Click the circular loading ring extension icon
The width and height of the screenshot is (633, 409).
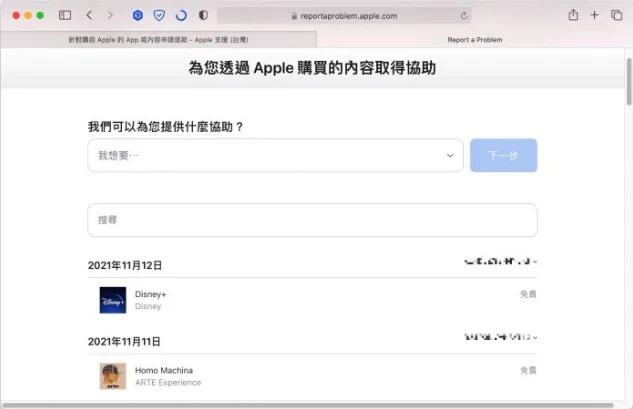coord(180,16)
